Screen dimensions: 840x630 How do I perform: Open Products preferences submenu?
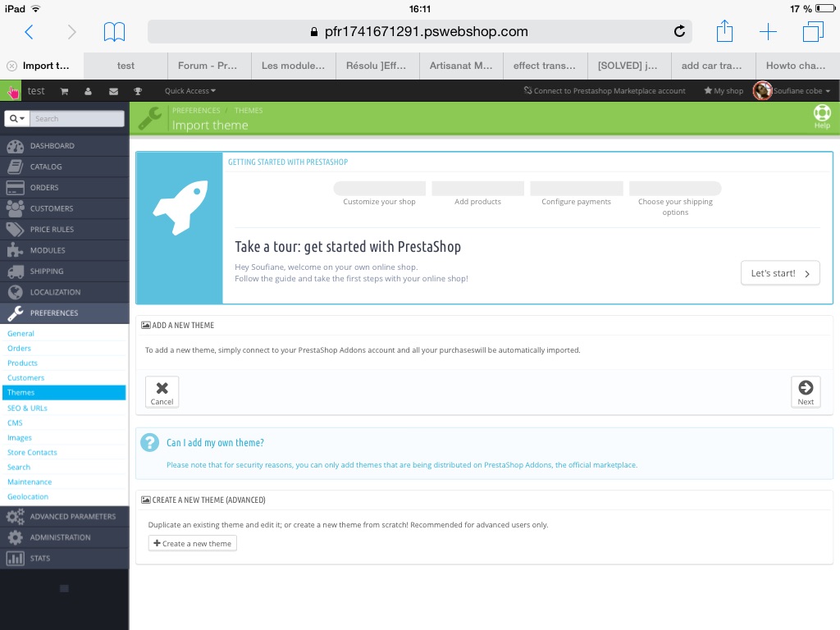(22, 363)
